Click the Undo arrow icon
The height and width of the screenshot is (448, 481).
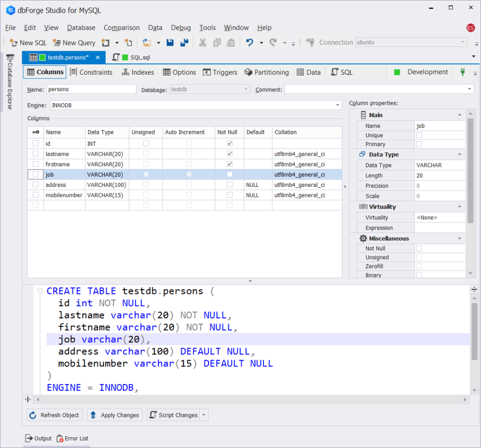click(249, 43)
